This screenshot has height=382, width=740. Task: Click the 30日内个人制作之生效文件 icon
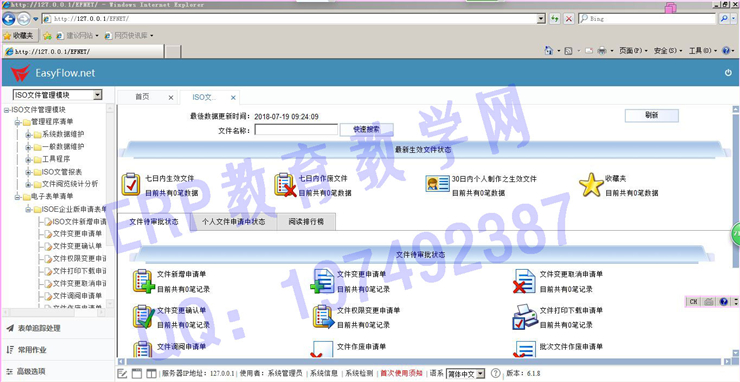pyautogui.click(x=437, y=184)
